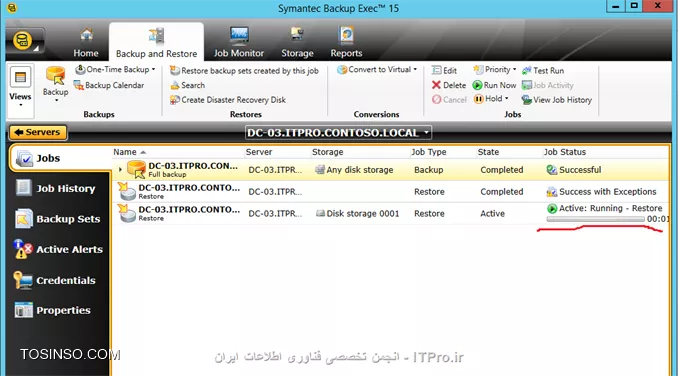Click the 'Successful' job status
The width and height of the screenshot is (678, 376).
point(574,170)
